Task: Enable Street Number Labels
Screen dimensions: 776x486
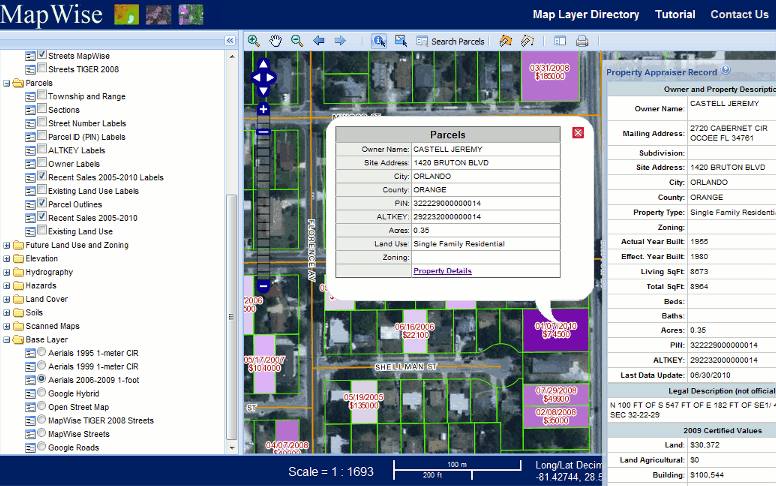Action: click(x=42, y=121)
